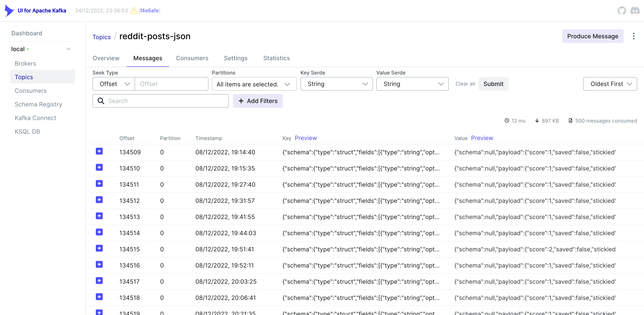Open the Partitions selection dropdown
The width and height of the screenshot is (644, 315).
(254, 84)
